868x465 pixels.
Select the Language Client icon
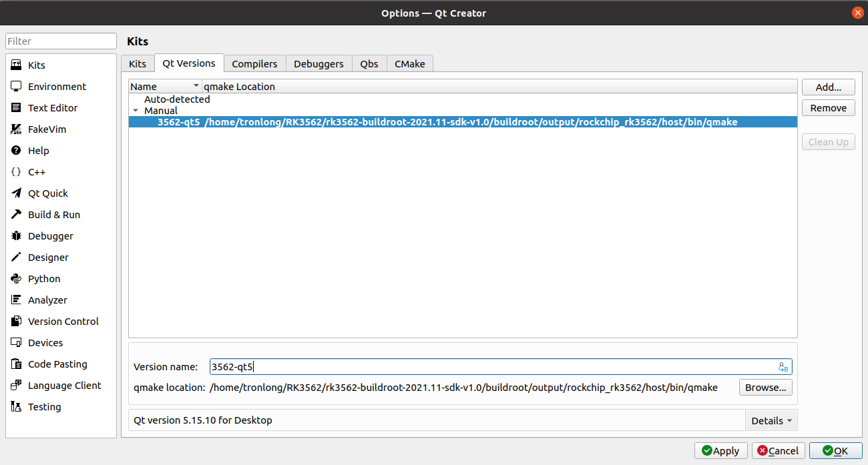(17, 386)
